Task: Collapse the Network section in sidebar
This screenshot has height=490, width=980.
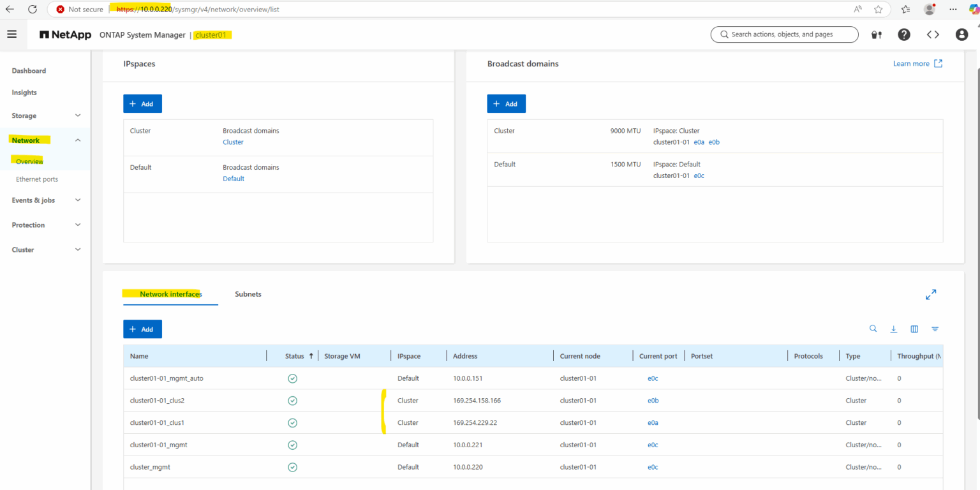Action: click(x=77, y=140)
